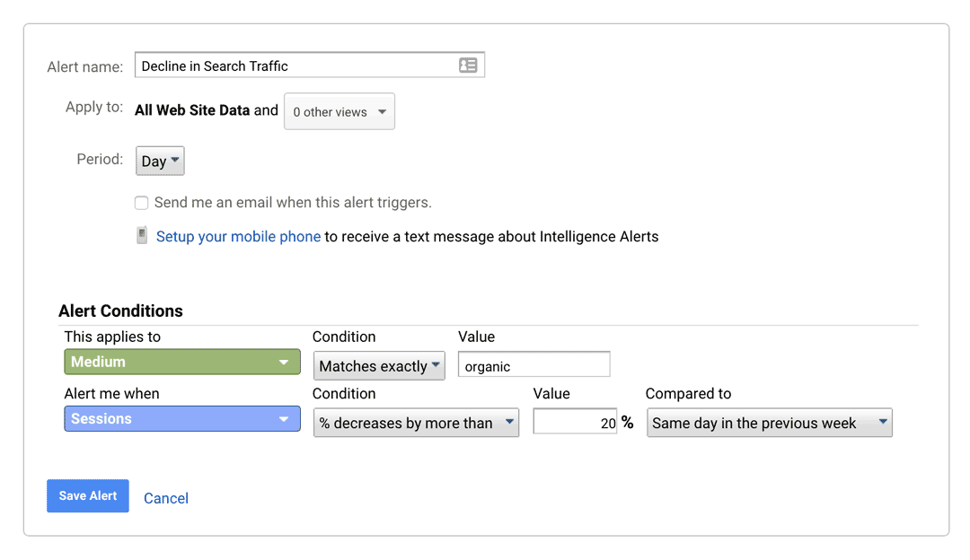Click the arrow beside Matches exactly

[x=436, y=364]
